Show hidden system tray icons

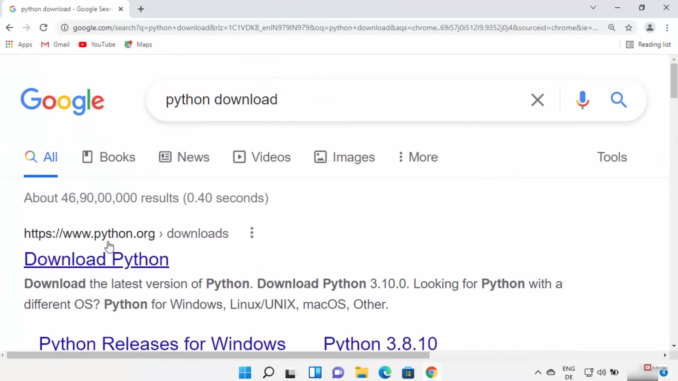538,372
